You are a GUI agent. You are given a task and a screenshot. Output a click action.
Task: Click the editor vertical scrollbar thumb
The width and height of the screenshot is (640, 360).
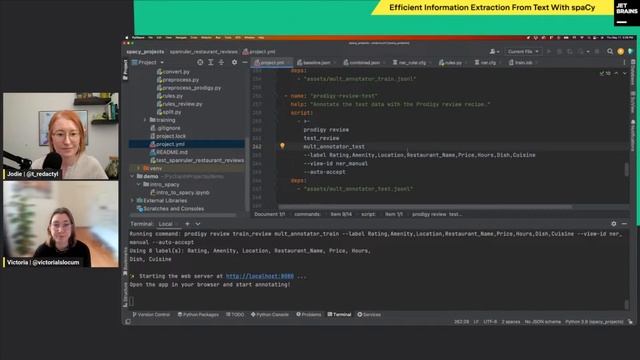(627, 169)
